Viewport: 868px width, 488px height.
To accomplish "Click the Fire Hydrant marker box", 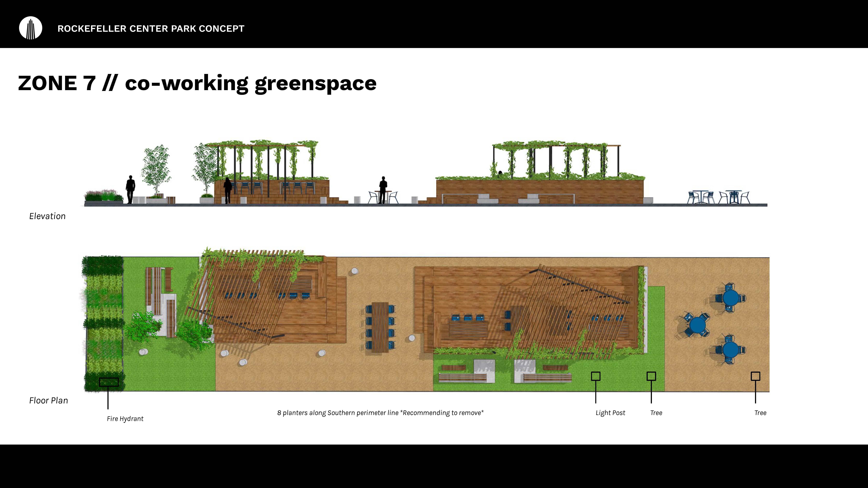I will pyautogui.click(x=109, y=382).
